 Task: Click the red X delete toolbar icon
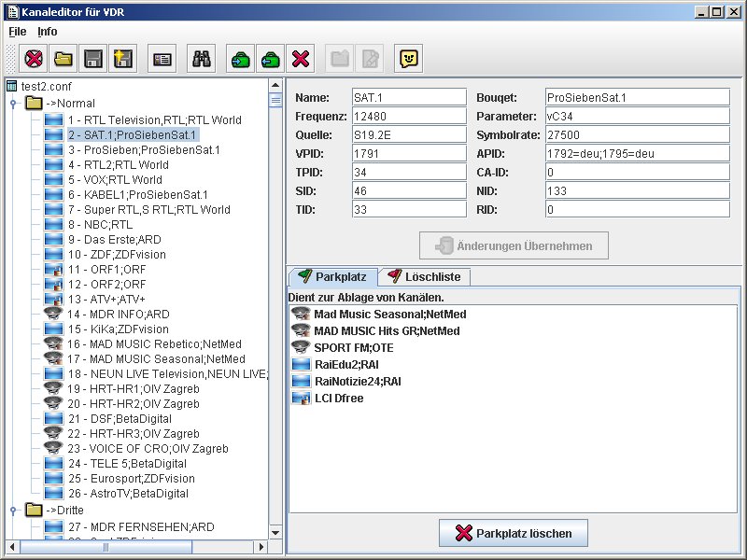[x=301, y=59]
